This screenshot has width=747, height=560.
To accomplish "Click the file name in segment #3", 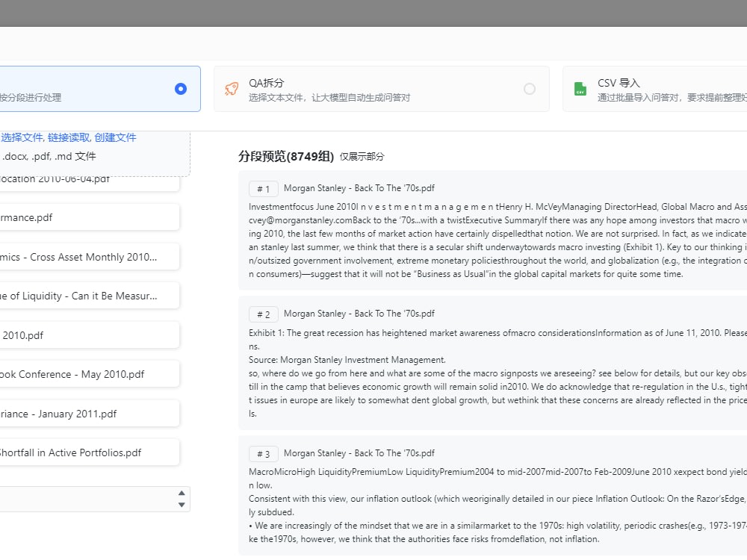I will [359, 453].
